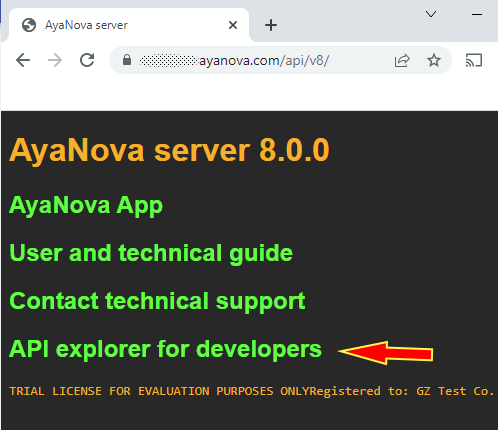This screenshot has height=430, width=498.
Task: Click the browser forward arrow
Action: [55, 60]
